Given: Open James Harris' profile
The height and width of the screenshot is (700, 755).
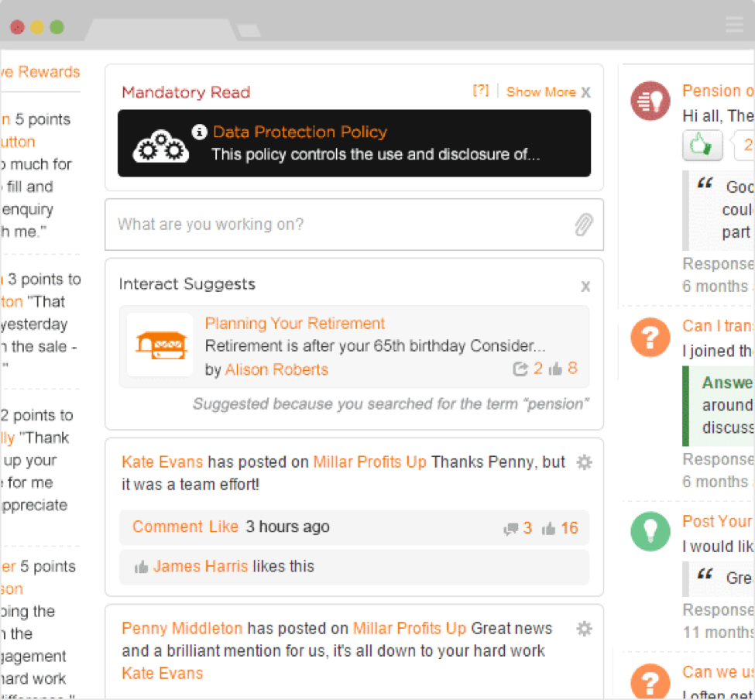Looking at the screenshot, I should (x=201, y=566).
